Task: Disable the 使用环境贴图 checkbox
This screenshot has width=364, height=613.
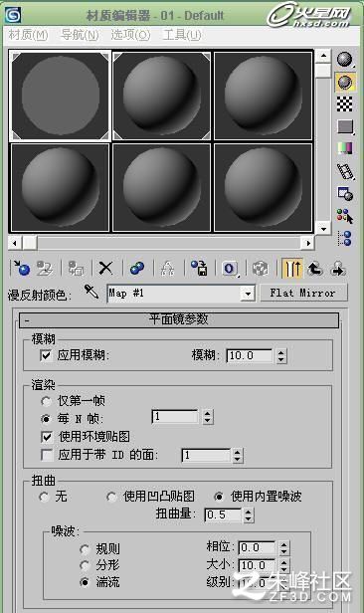Action: click(47, 437)
